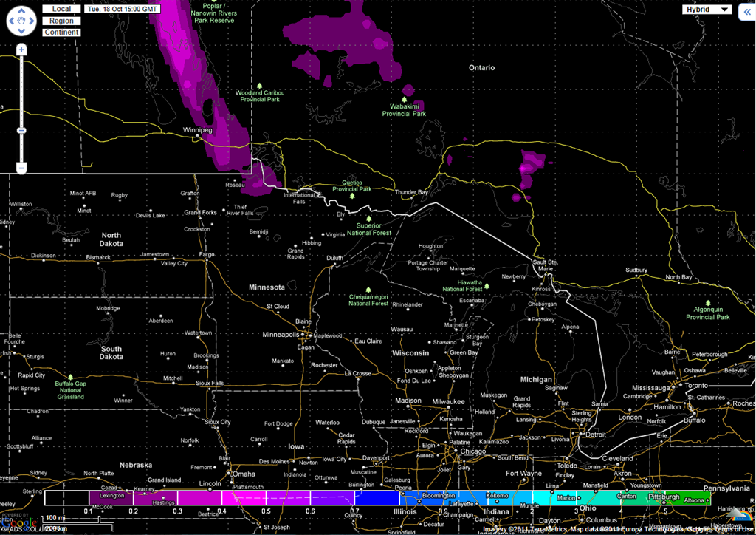Click the date label Tue, 18 Oct 15:00 GMT
The width and height of the screenshot is (756, 535).
pos(123,9)
